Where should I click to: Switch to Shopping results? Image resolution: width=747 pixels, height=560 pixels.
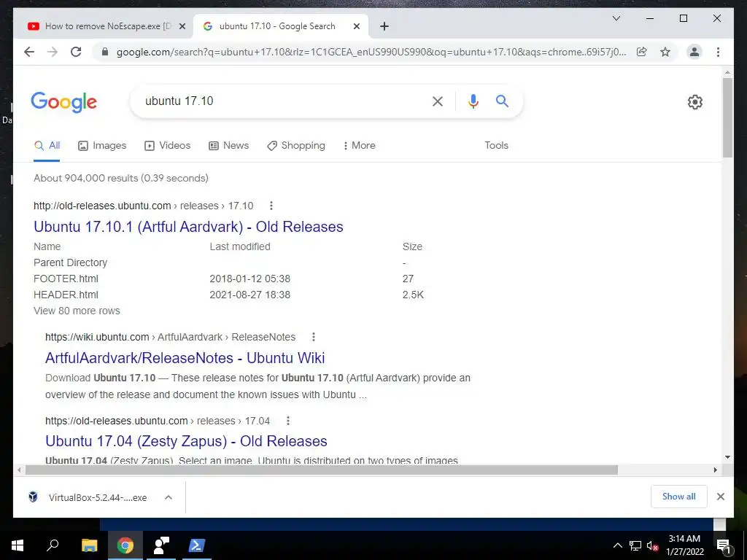click(x=296, y=146)
